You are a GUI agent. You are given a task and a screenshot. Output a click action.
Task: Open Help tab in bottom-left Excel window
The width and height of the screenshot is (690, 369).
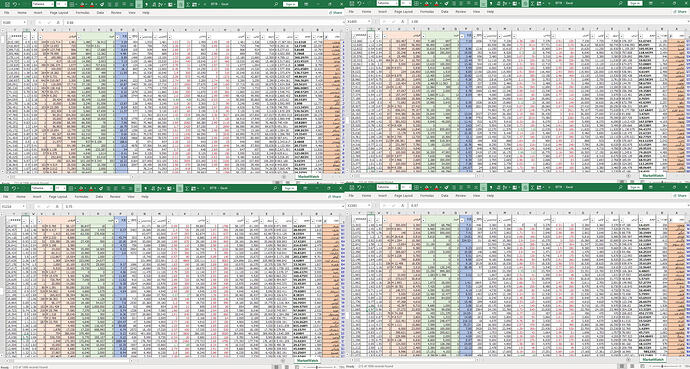pos(145,197)
